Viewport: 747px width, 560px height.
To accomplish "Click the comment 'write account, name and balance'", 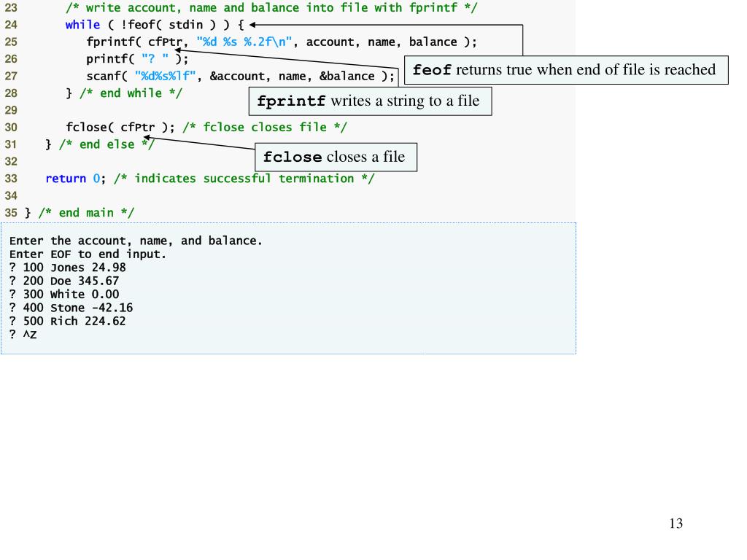I will coord(271,7).
